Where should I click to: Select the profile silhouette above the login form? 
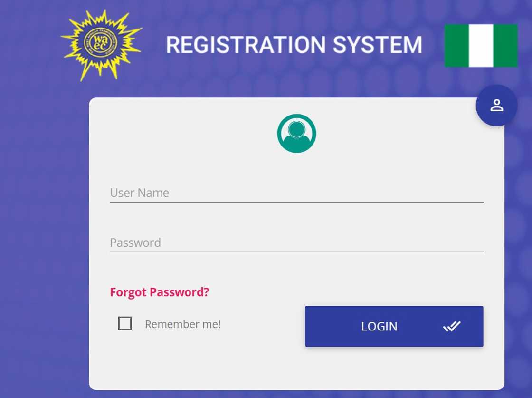pos(296,133)
